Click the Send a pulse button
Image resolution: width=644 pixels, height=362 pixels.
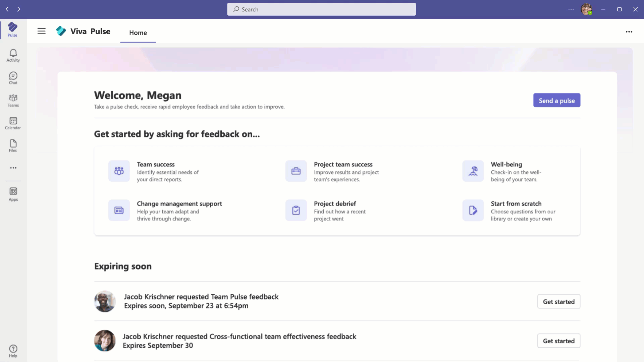556,100
